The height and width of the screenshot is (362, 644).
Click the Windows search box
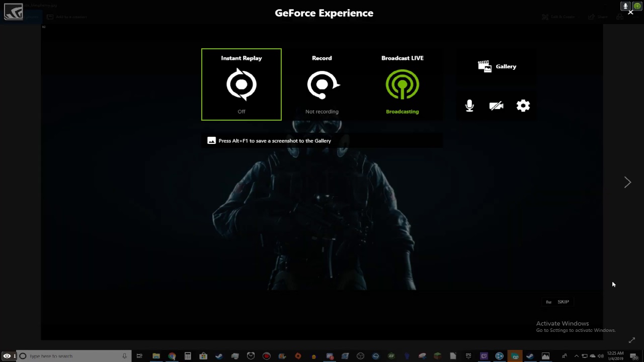click(74, 356)
